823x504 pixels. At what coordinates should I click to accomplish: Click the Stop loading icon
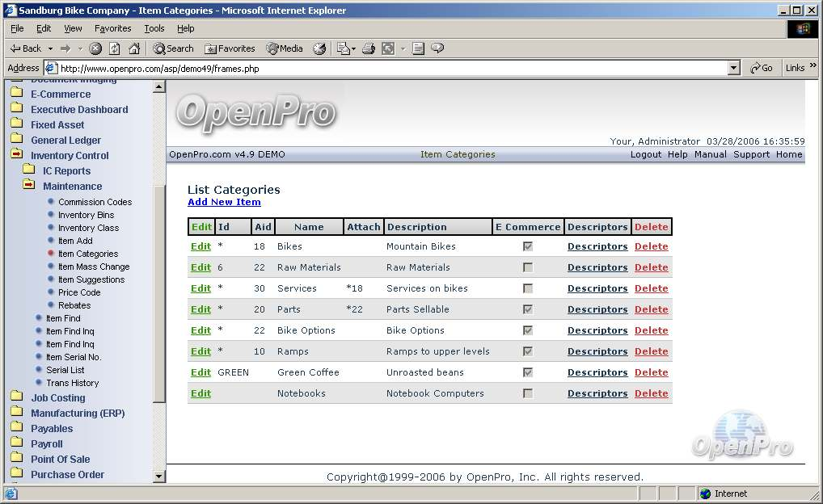pyautogui.click(x=95, y=48)
